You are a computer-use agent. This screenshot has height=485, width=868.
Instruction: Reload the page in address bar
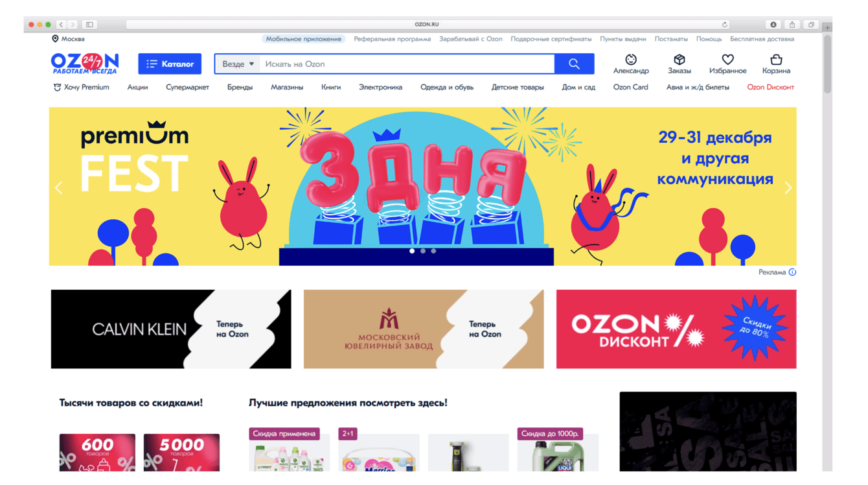pos(725,25)
